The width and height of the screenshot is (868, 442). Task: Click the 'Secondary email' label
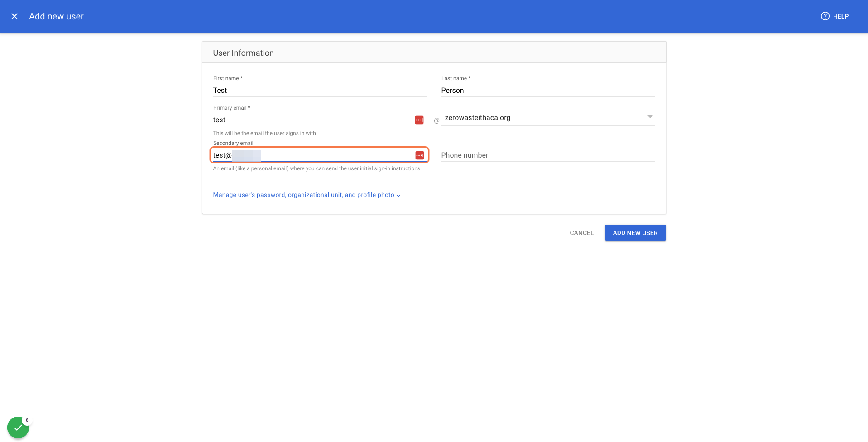pos(233,143)
